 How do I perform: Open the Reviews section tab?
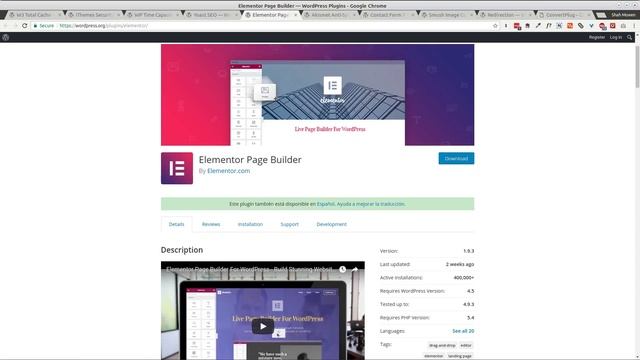(x=211, y=224)
